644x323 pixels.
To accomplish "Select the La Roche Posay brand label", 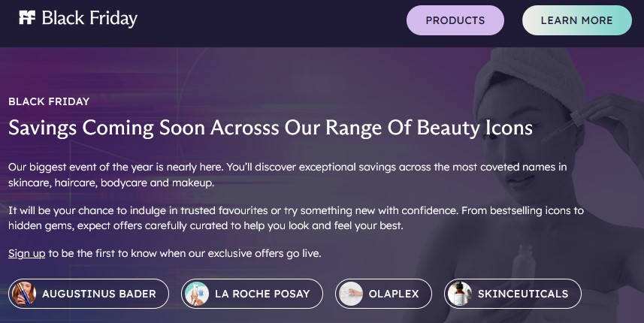I will point(262,294).
